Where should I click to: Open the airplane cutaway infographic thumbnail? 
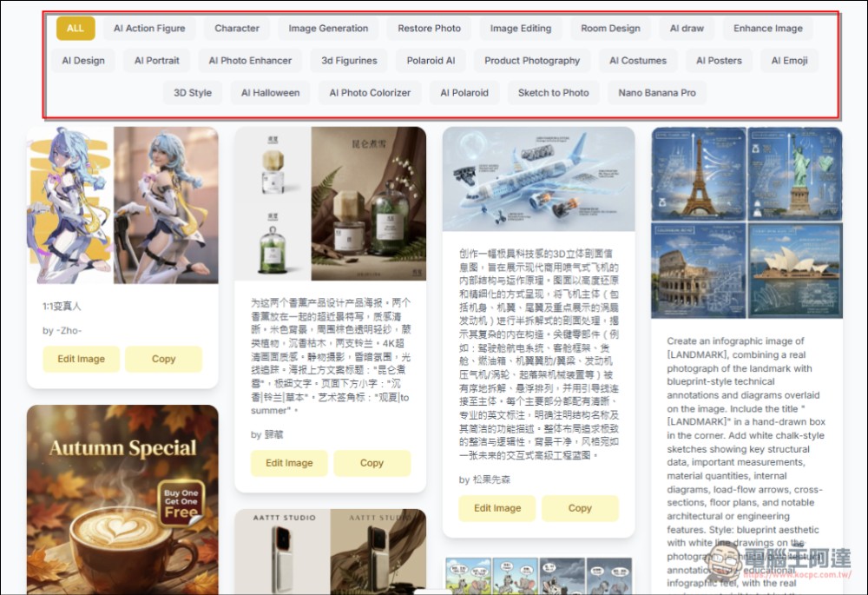coord(538,179)
